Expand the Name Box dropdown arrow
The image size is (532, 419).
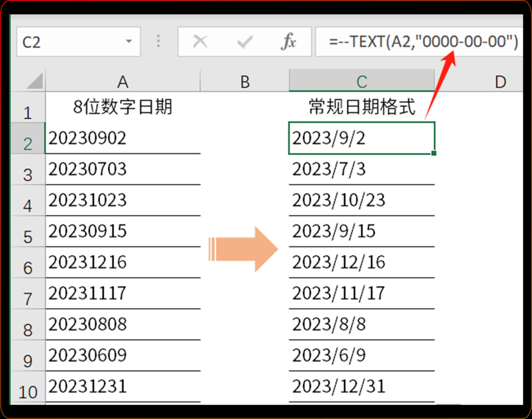[129, 42]
